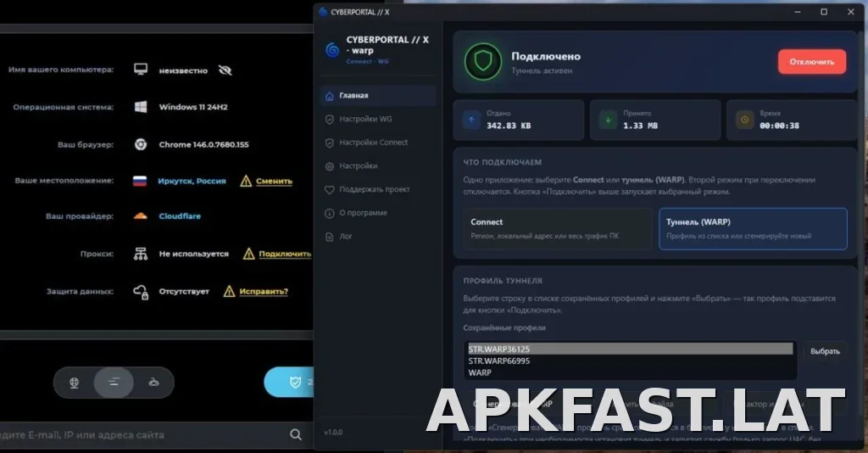The height and width of the screenshot is (453, 868).
Task: Click the warning triangle beside Подключить
Action: point(249,254)
